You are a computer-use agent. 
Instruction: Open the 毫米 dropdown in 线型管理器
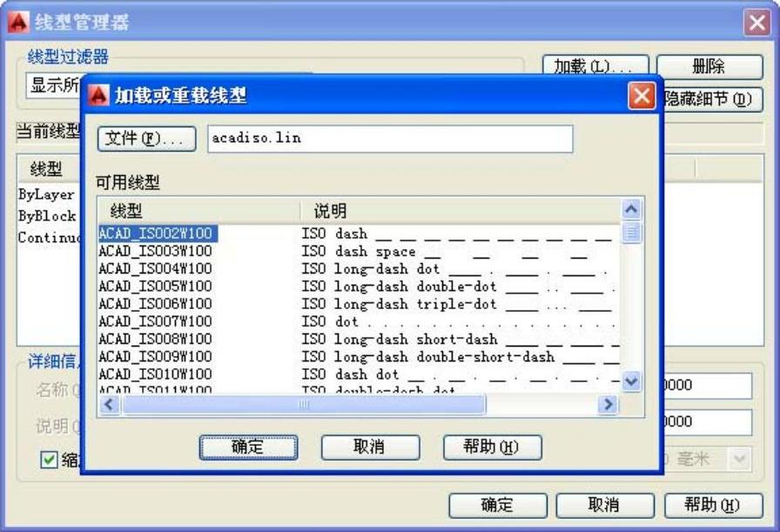point(740,458)
